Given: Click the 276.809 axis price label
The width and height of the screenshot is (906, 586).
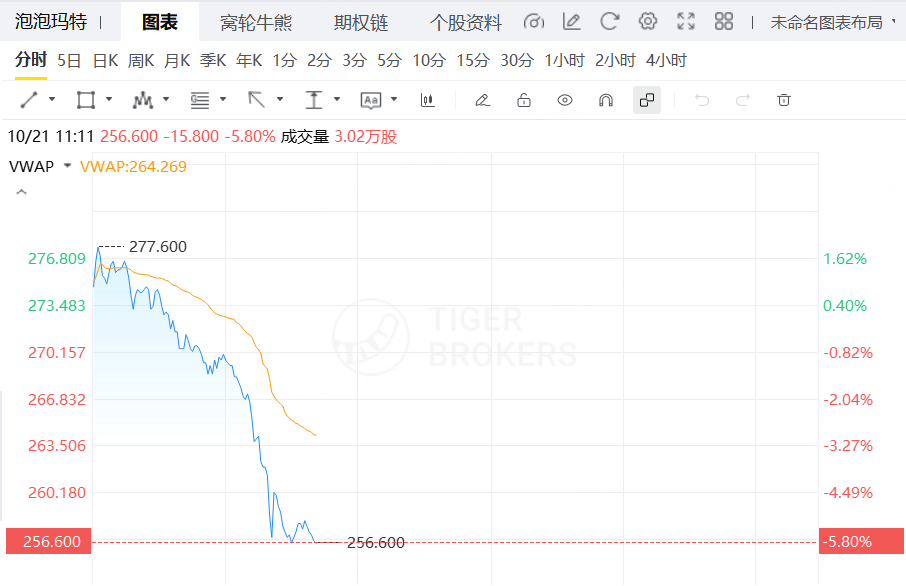Looking at the screenshot, I should pos(57,258).
